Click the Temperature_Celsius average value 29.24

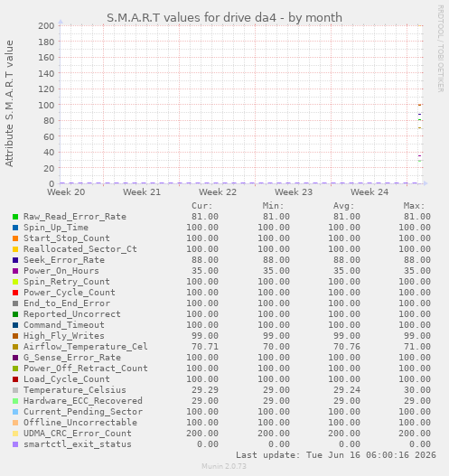[347, 390]
